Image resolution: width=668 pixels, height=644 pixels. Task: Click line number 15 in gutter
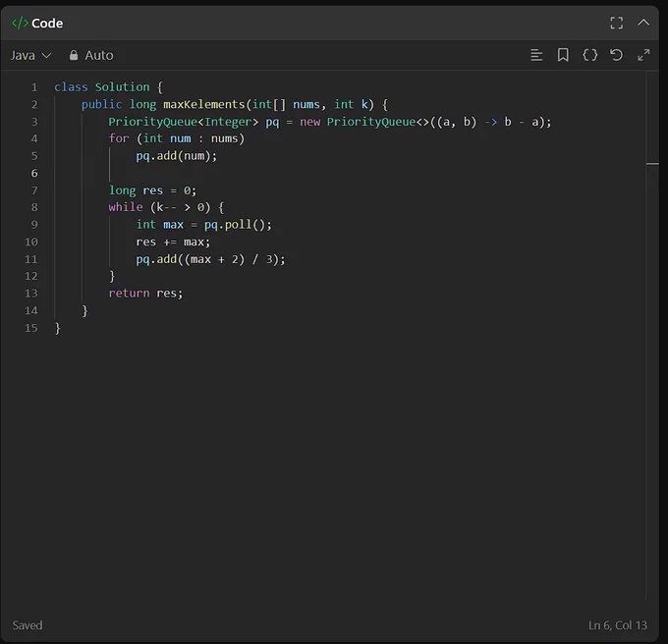pos(31,328)
